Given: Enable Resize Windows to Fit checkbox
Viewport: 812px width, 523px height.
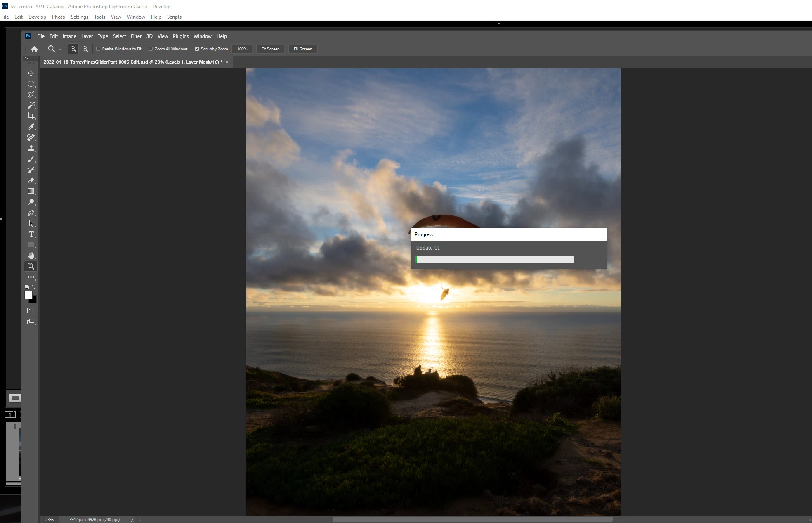Looking at the screenshot, I should [x=98, y=49].
